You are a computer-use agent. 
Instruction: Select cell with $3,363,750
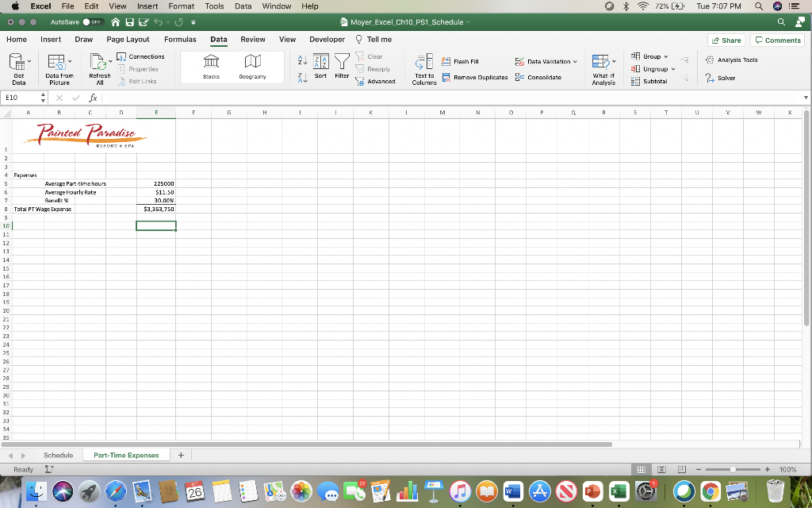156,209
